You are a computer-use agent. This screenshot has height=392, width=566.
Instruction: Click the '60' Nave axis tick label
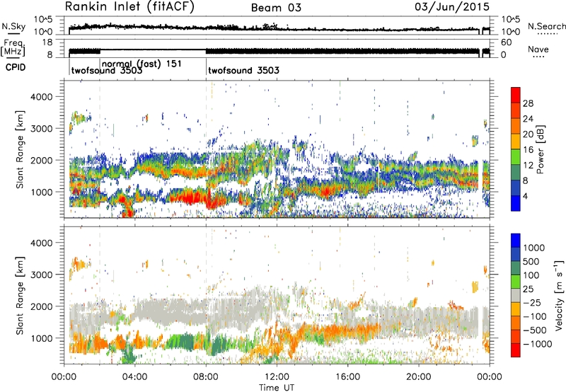tap(507, 42)
